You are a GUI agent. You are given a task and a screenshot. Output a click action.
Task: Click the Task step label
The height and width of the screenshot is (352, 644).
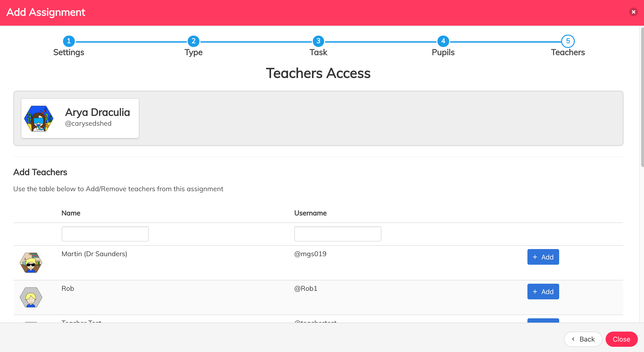318,52
